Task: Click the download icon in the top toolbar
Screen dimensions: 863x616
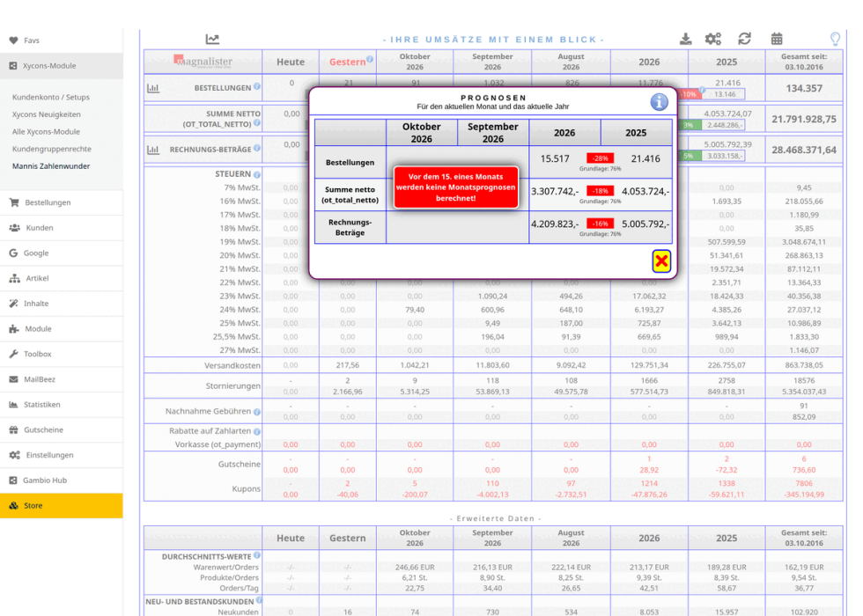Action: [685, 39]
